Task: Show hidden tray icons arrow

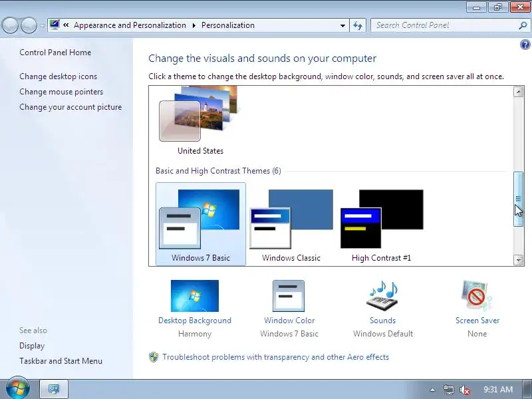Action: [x=432, y=390]
